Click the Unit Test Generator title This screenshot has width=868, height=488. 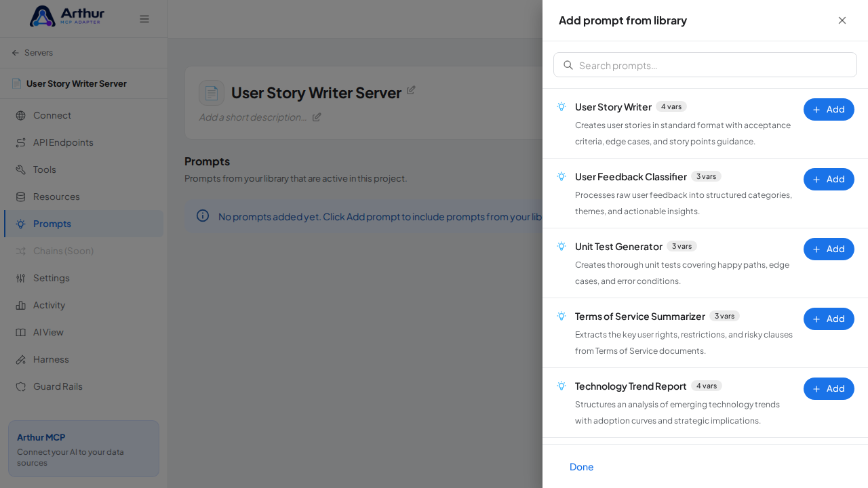pos(618,247)
